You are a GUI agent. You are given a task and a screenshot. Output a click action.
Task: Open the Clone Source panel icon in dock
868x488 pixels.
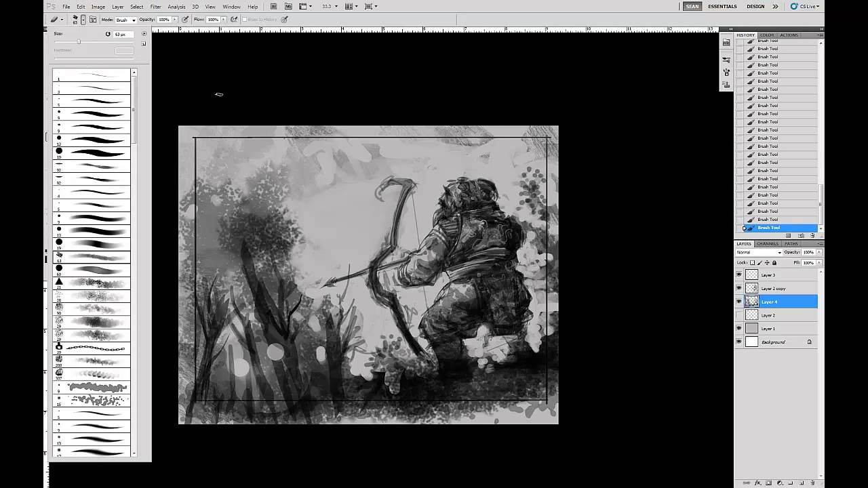[726, 85]
